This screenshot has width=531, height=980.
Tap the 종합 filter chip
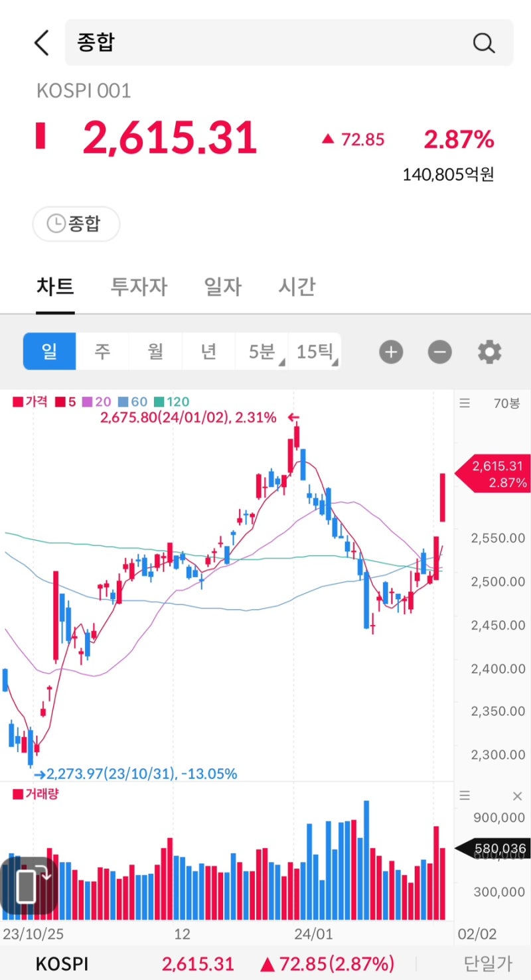pyautogui.click(x=76, y=224)
